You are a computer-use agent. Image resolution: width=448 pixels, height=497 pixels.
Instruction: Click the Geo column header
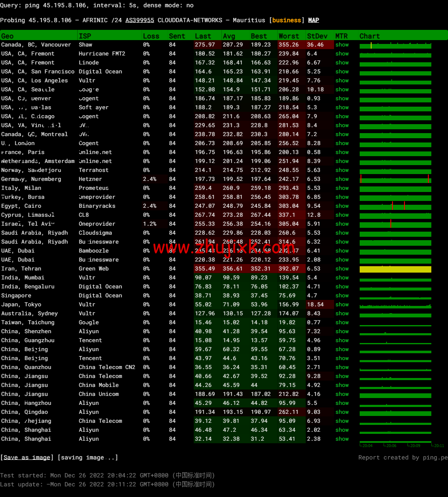7,36
